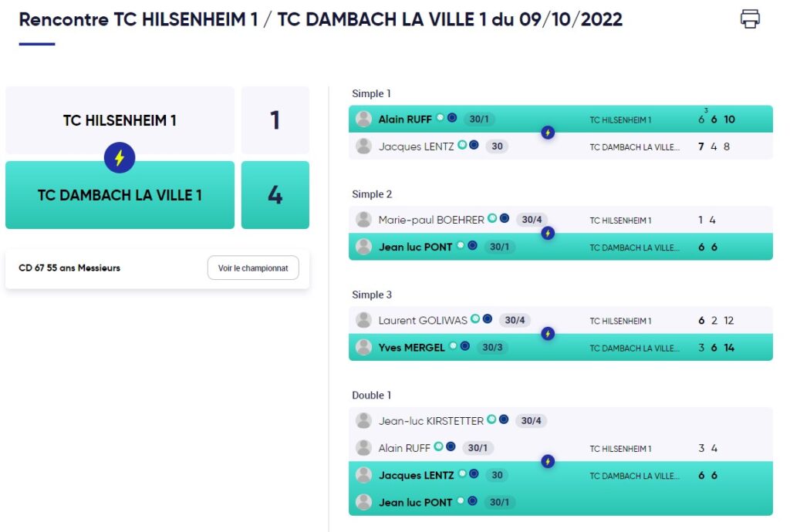The height and width of the screenshot is (532, 790).
Task: Click Alain RUFF's avatar in Simple 1
Action: coord(363,120)
